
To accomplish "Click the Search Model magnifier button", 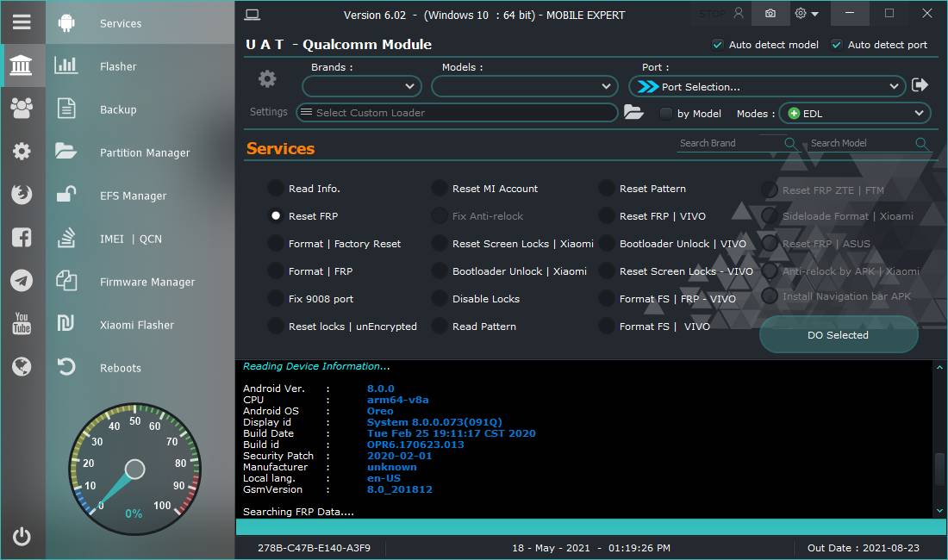I will (x=921, y=143).
